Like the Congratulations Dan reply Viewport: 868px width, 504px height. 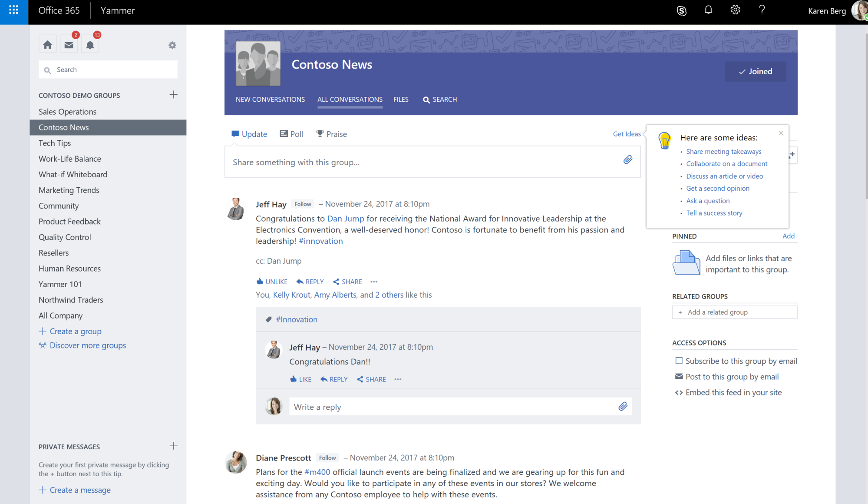pyautogui.click(x=300, y=379)
